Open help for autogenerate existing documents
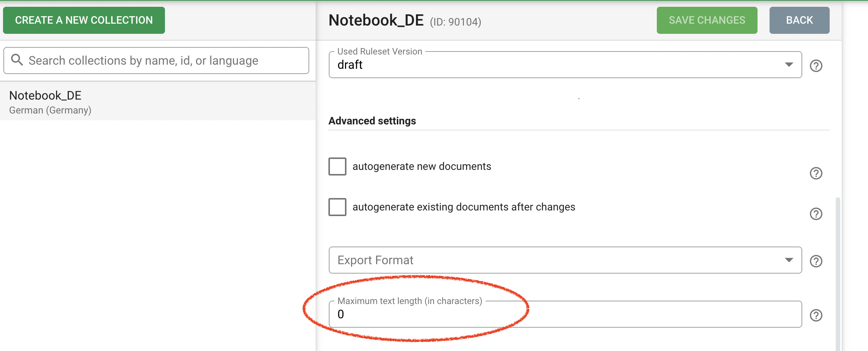This screenshot has width=868, height=351. click(816, 214)
